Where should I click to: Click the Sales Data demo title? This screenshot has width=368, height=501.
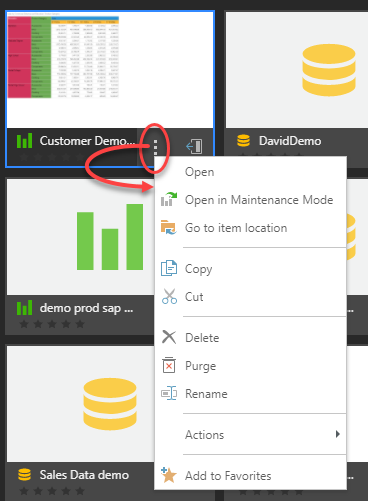click(x=84, y=475)
